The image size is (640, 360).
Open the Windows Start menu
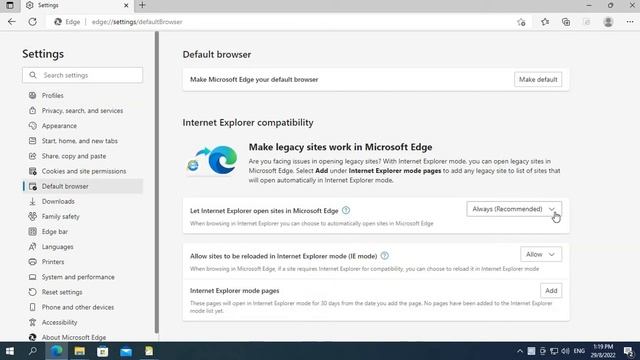coord(10,351)
